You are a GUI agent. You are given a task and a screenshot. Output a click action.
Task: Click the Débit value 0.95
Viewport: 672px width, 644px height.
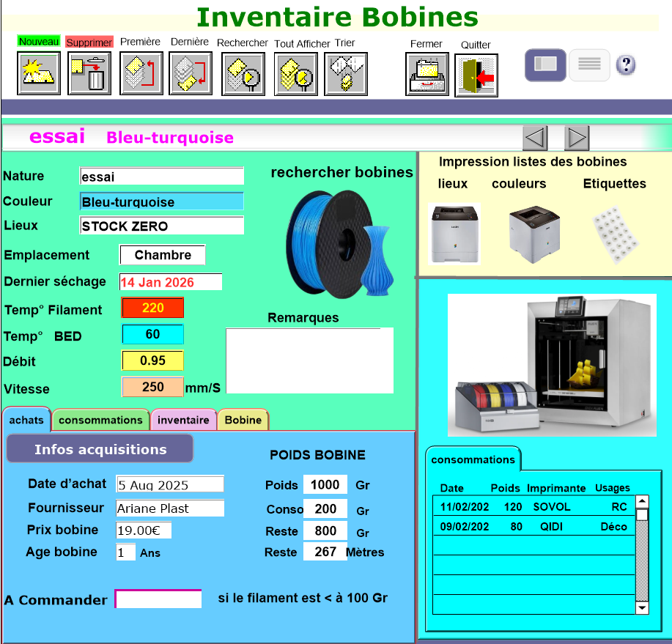pos(152,360)
